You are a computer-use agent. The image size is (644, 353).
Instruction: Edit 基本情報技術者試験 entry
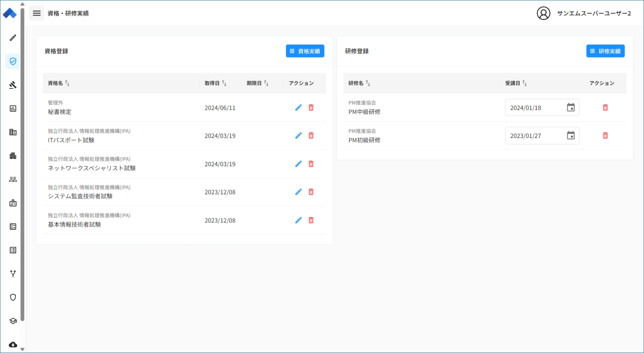(299, 220)
